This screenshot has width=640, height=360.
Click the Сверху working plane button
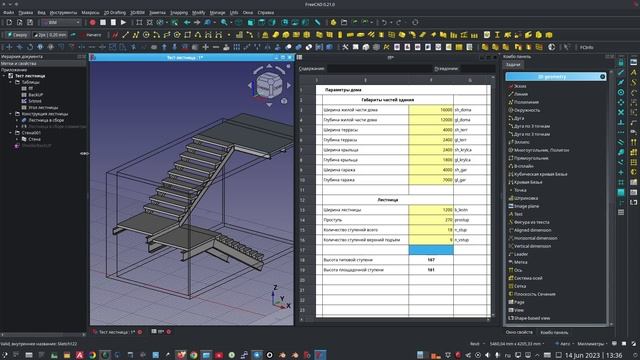[x=17, y=35]
